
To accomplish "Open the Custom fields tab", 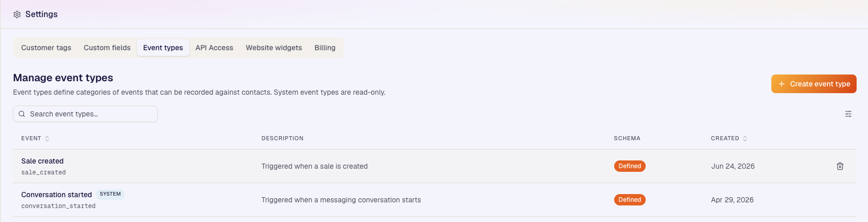I will pyautogui.click(x=107, y=48).
